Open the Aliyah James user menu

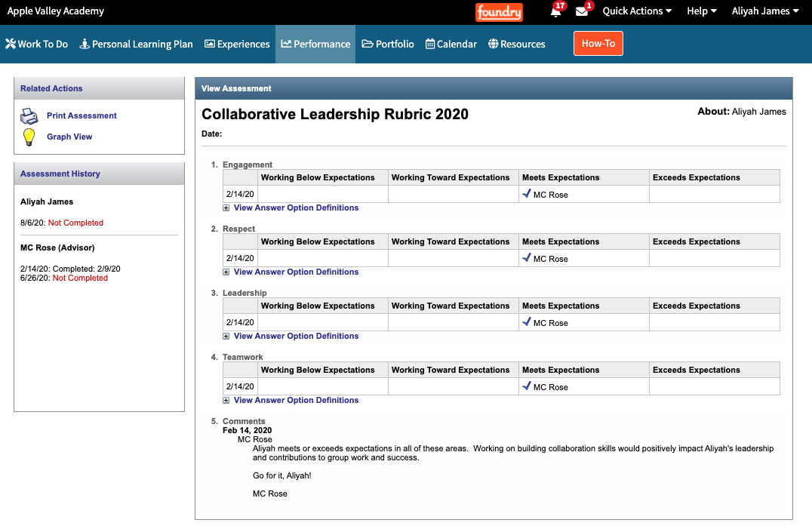tap(765, 11)
